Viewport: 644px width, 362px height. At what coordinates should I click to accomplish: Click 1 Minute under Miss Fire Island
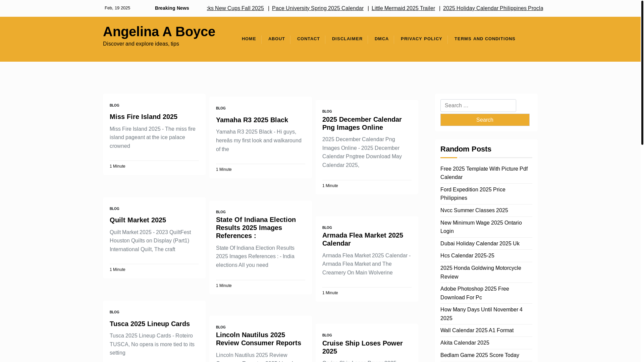117,166
